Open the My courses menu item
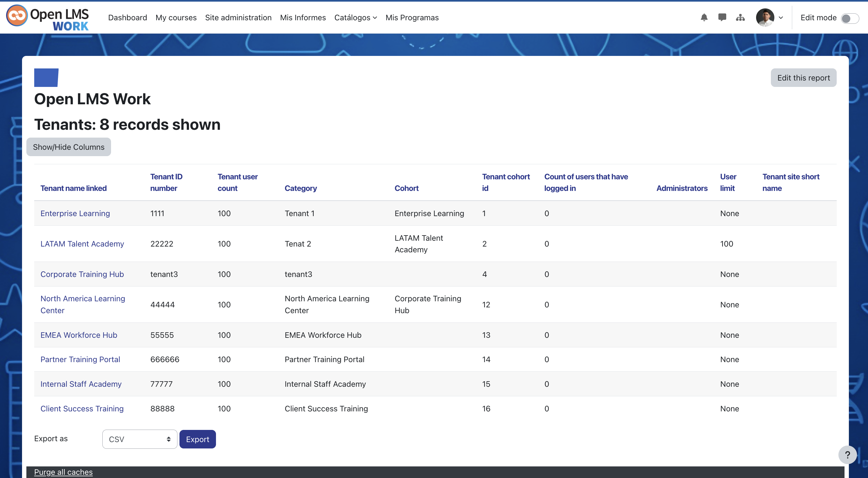Screen dimensions: 868x478 pyautogui.click(x=176, y=17)
